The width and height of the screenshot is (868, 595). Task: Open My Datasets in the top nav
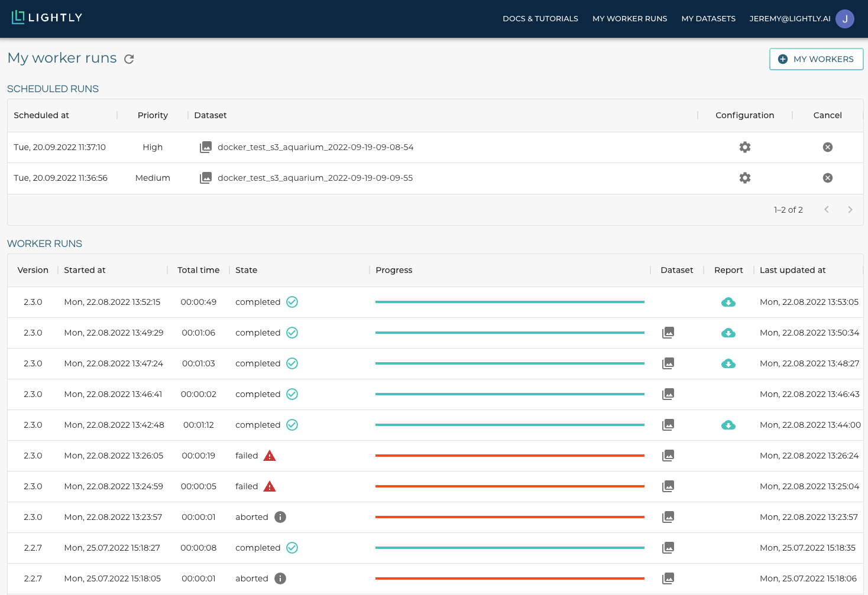click(x=708, y=19)
